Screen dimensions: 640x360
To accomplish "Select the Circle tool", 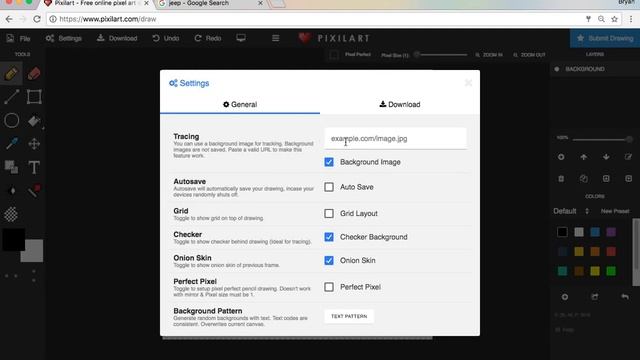I will [11, 120].
